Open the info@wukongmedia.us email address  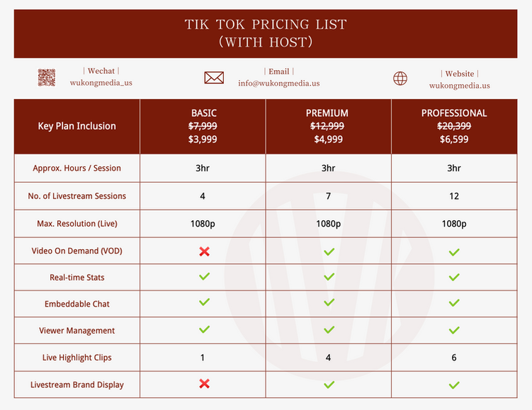coord(278,83)
